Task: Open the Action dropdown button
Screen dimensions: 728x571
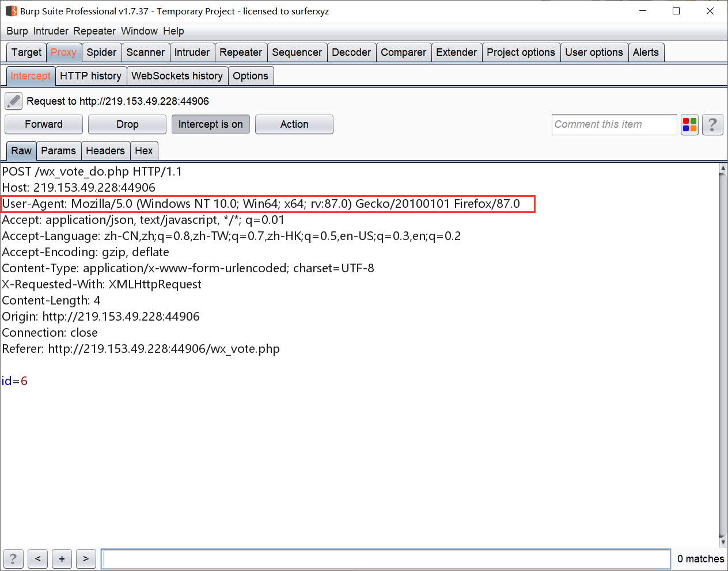Action: click(x=294, y=124)
